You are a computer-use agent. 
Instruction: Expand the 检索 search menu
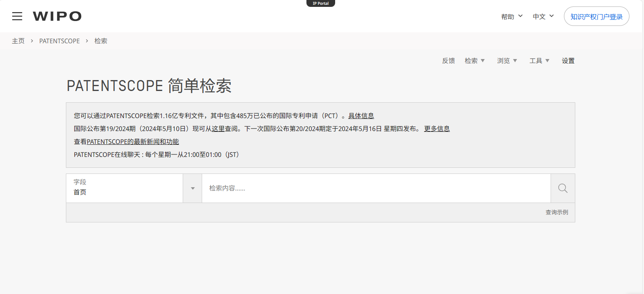475,61
